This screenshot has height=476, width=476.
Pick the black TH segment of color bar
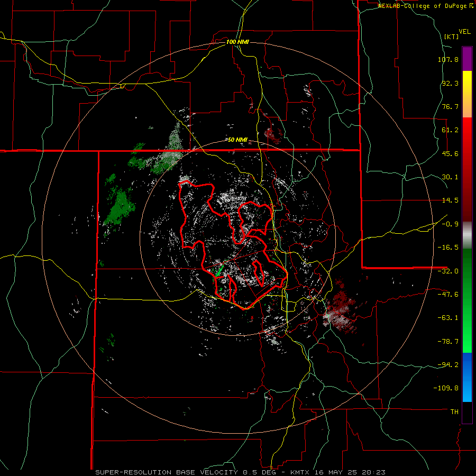click(x=467, y=413)
